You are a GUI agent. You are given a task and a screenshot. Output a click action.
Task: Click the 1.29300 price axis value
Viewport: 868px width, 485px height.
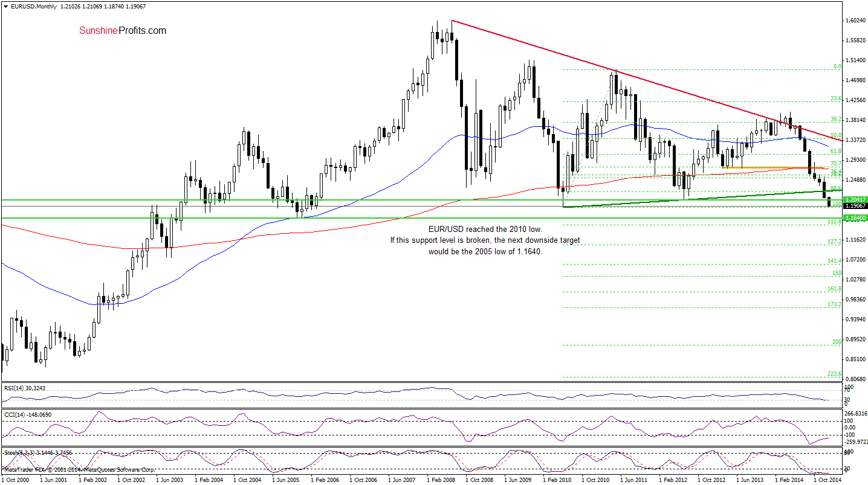[x=855, y=159]
